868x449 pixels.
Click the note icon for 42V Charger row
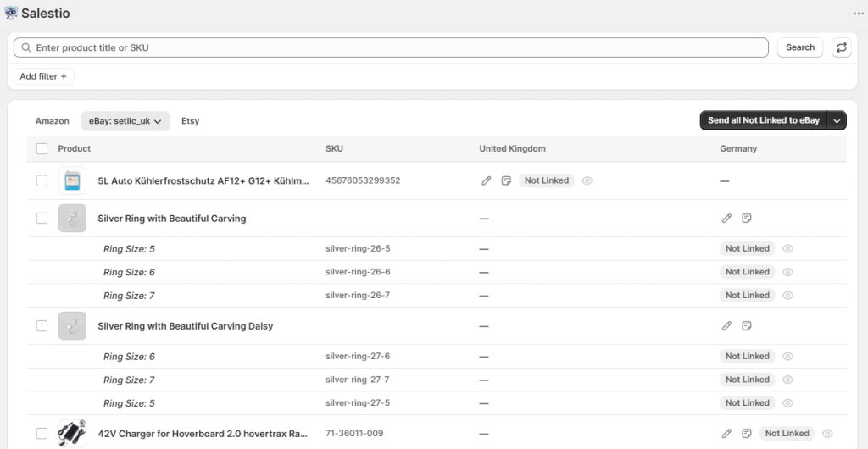click(747, 434)
